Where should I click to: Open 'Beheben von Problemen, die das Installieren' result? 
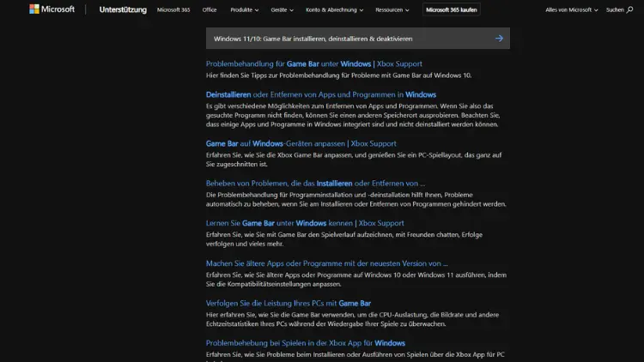315,183
